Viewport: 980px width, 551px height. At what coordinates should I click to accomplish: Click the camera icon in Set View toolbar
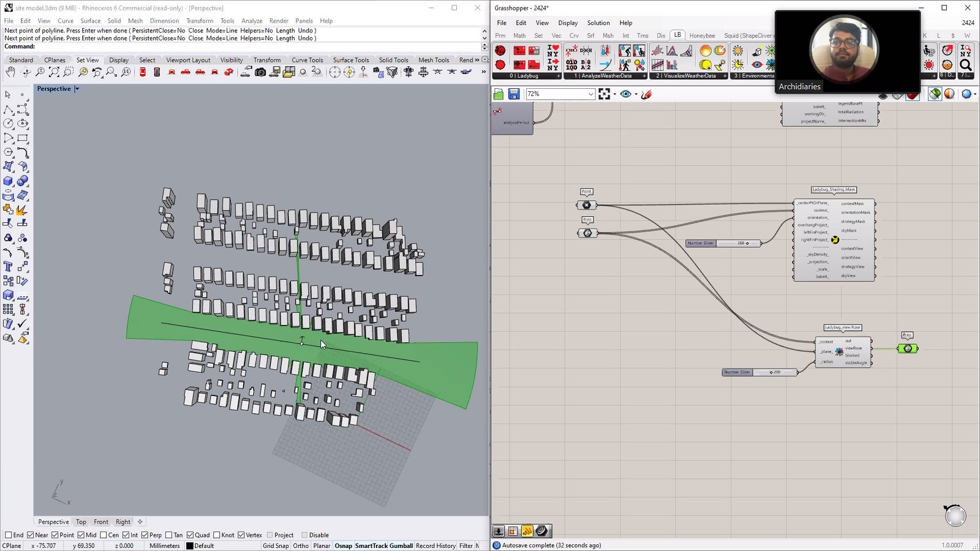pyautogui.click(x=260, y=72)
